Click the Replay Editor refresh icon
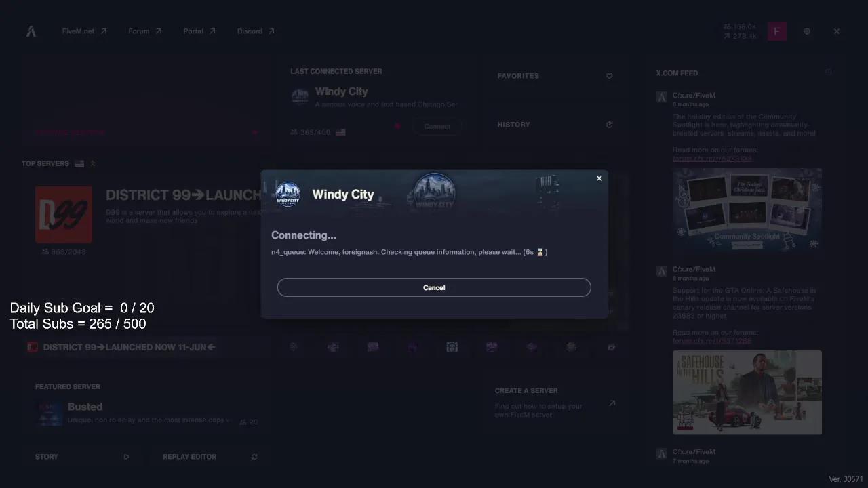 point(254,457)
